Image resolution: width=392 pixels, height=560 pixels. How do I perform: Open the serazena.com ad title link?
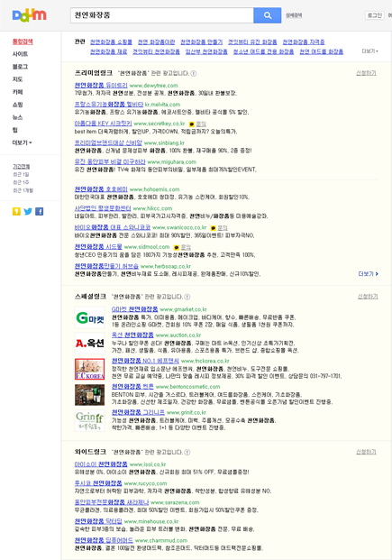tap(112, 502)
